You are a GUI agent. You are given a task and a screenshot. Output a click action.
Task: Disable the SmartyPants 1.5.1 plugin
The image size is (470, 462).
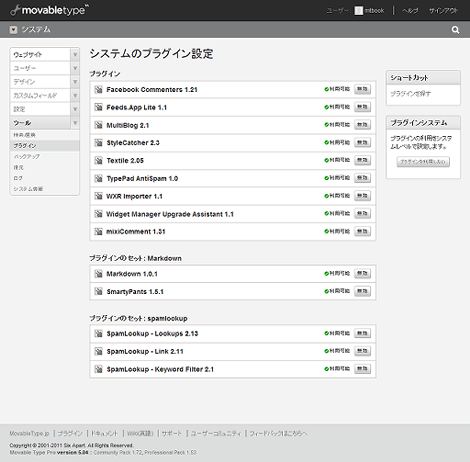[362, 291]
